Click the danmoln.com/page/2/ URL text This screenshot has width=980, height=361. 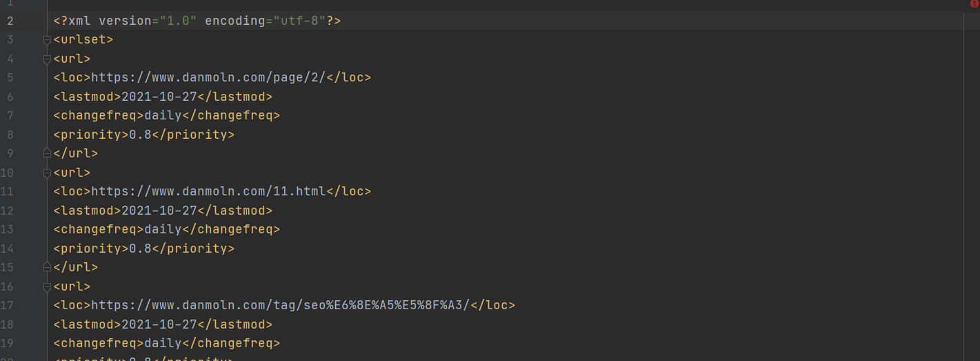tap(208, 77)
